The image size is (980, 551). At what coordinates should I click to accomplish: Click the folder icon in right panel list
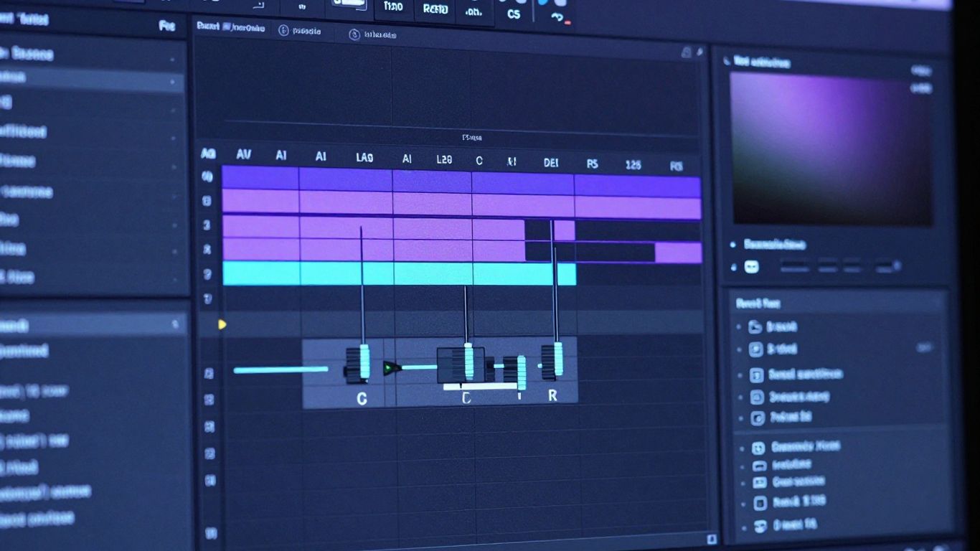(x=755, y=327)
